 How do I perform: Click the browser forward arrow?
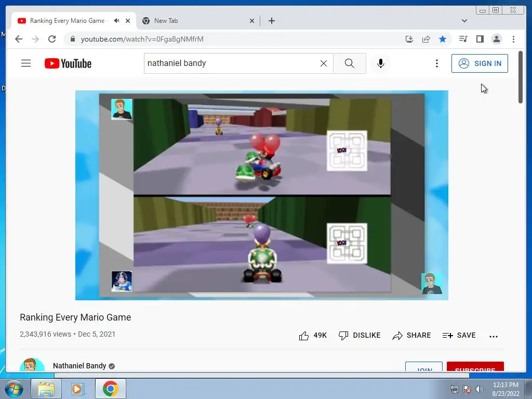point(35,39)
